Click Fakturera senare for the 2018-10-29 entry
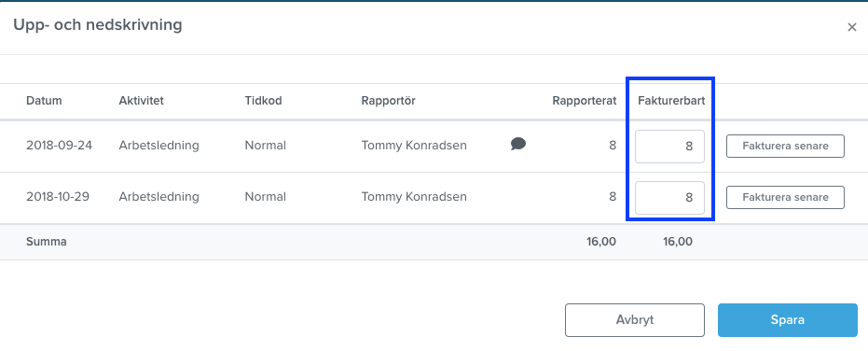This screenshot has width=868, height=351. pos(786,197)
